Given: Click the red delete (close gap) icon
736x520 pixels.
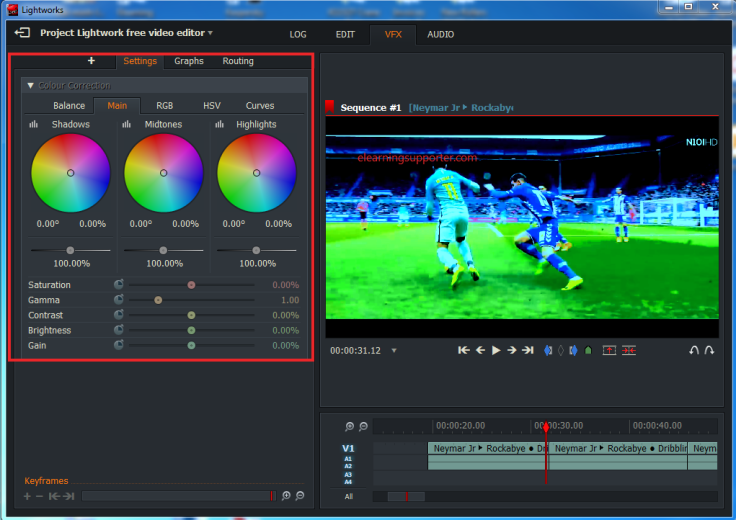Looking at the screenshot, I should click(629, 350).
